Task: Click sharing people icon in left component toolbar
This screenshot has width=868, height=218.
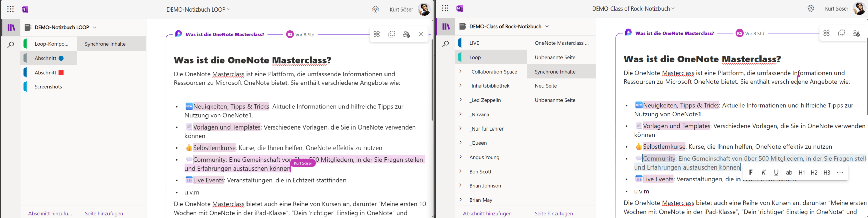Action: click(x=406, y=34)
